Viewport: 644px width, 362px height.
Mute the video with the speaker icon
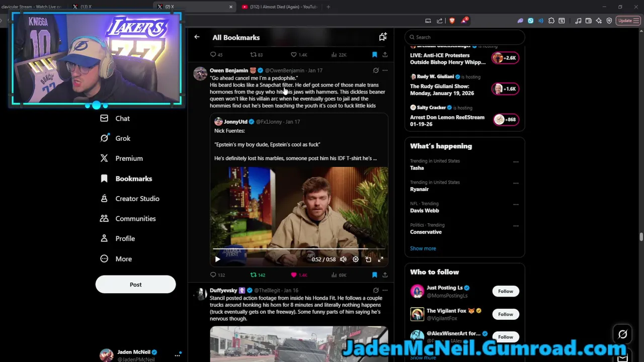(x=343, y=259)
